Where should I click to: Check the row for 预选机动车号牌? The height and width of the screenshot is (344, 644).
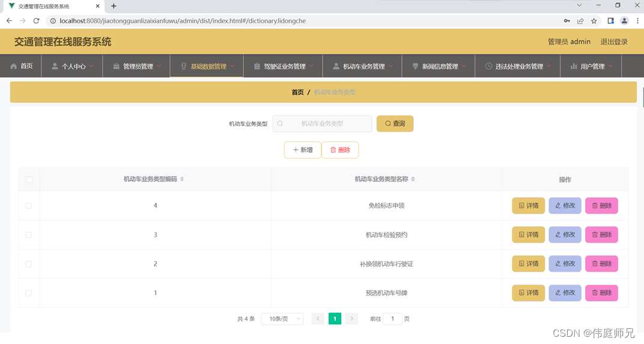click(x=28, y=293)
